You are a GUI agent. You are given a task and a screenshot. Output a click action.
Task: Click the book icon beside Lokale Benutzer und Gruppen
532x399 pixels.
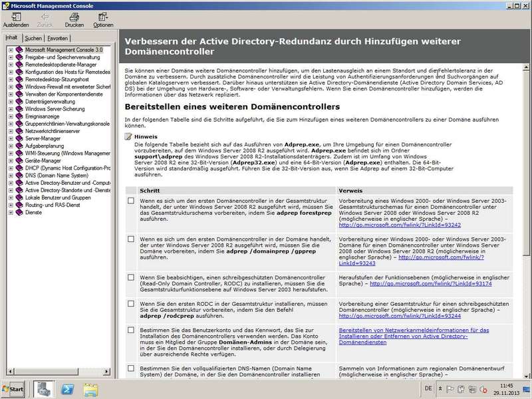point(19,198)
